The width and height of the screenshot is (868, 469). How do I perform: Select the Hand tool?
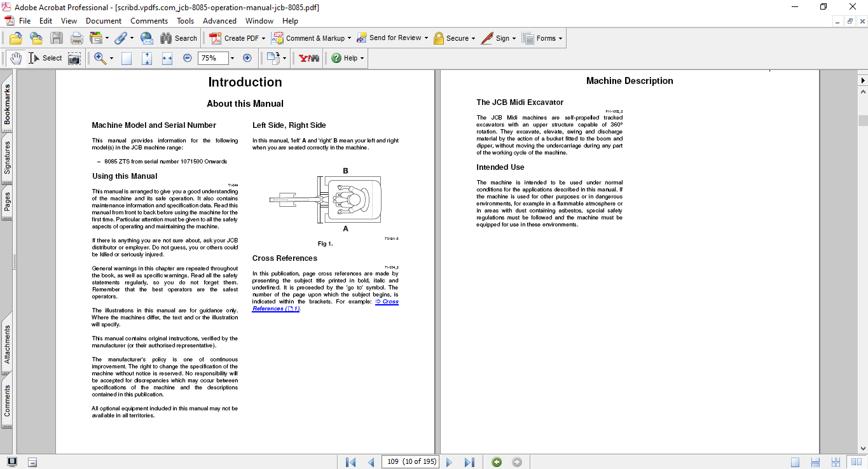click(15, 58)
